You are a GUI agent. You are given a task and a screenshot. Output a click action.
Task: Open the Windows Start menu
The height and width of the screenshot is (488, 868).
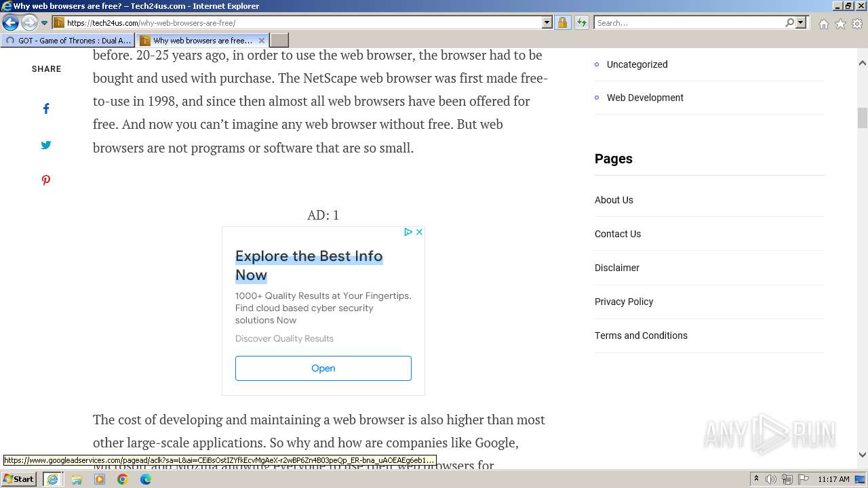[x=18, y=479]
